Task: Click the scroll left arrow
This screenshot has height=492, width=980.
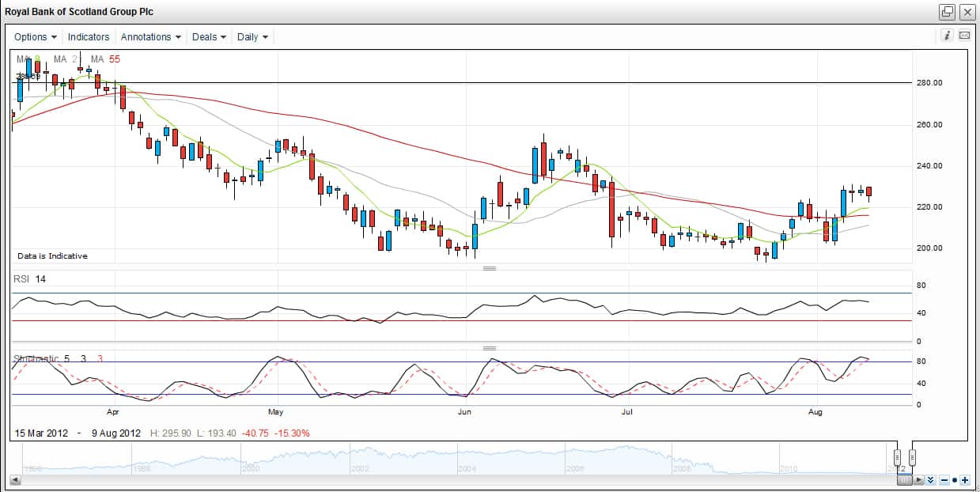Action: click(x=15, y=479)
